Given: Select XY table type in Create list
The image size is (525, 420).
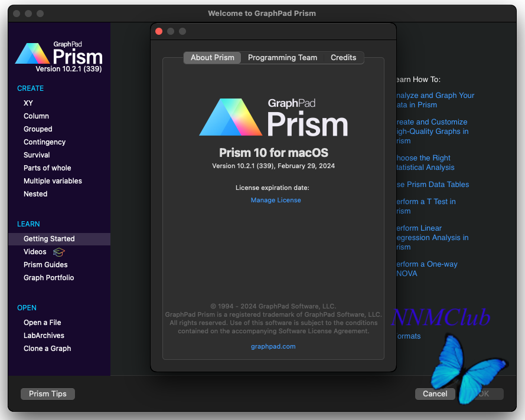Looking at the screenshot, I should [x=28, y=103].
